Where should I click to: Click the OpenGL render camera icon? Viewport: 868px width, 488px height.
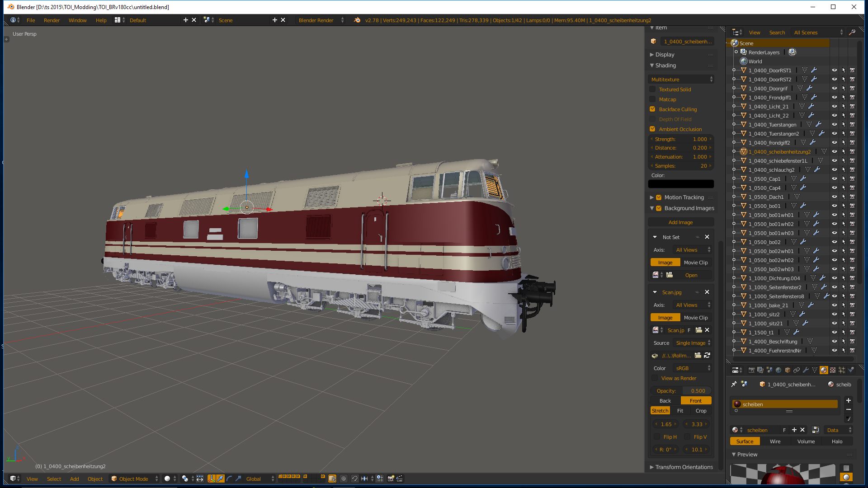click(391, 479)
